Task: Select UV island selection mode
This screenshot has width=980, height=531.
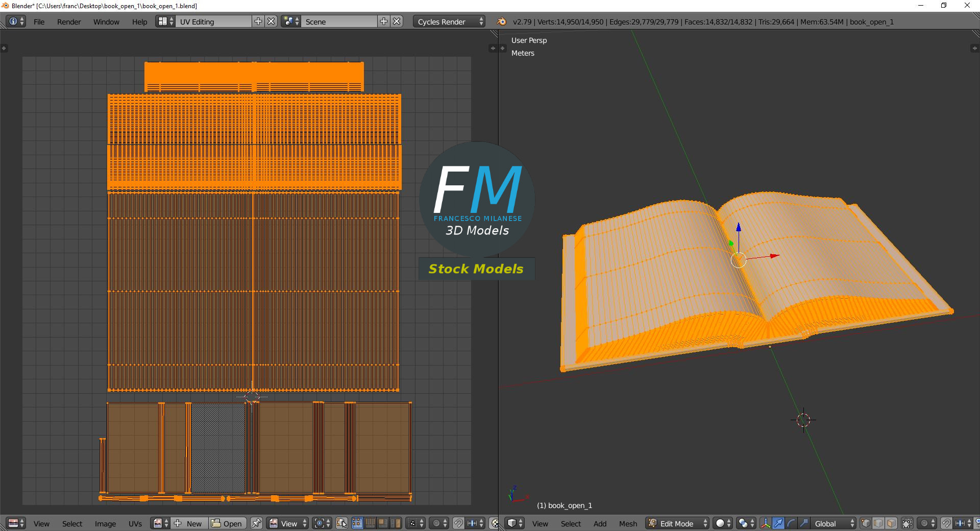Action: pos(396,523)
